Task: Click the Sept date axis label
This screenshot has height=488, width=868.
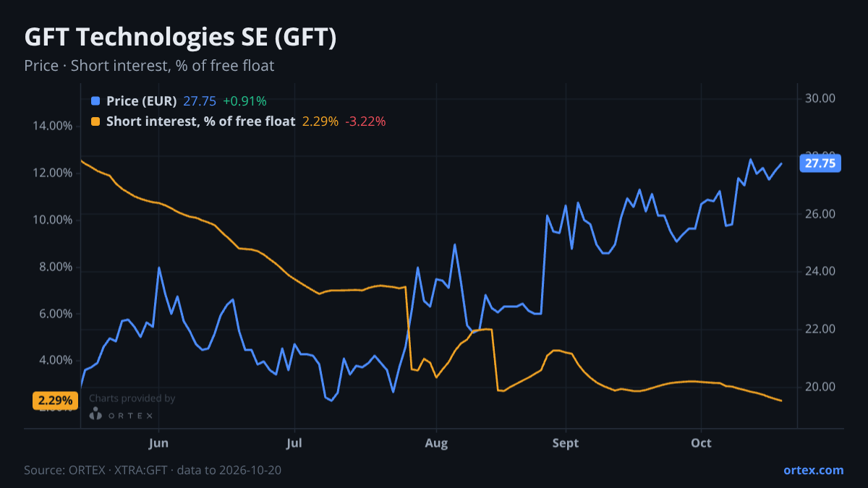Action: (565, 443)
